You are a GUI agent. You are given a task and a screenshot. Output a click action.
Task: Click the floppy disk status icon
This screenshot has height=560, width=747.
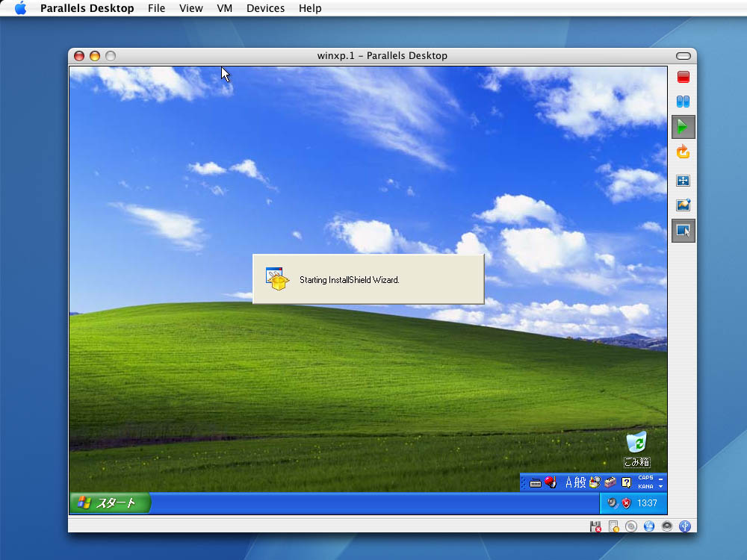click(x=595, y=526)
